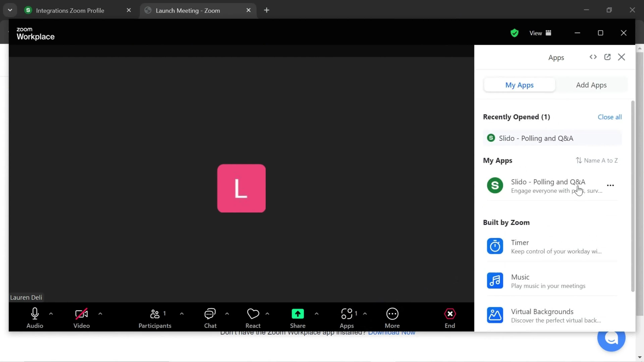Click the Slido favicon on the Integrations tab
This screenshot has width=644, height=362.
pos(28,10)
